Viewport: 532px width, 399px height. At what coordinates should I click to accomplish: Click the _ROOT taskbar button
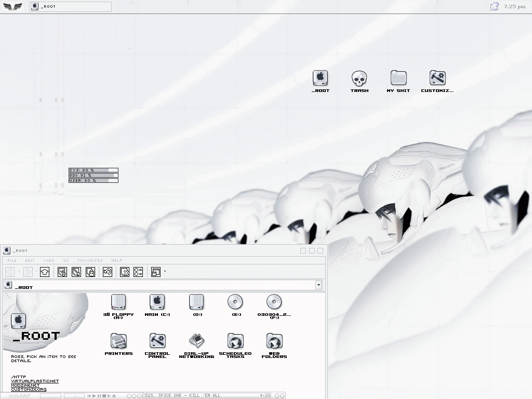tap(71, 7)
